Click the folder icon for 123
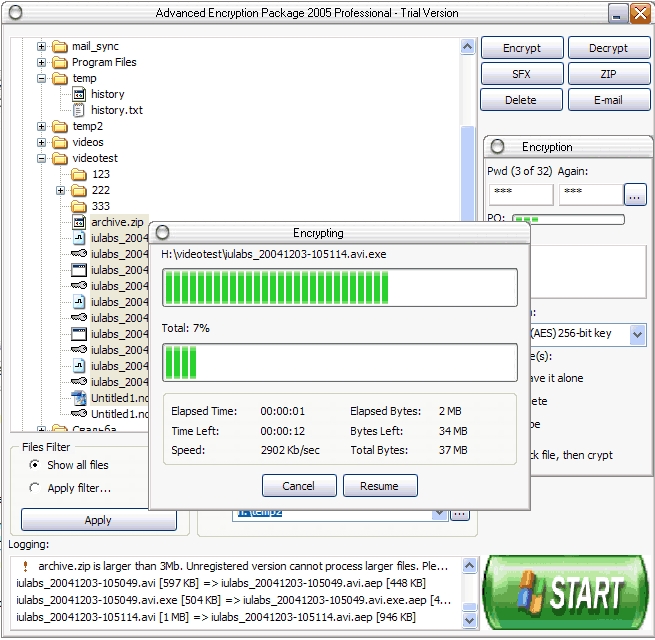The height and width of the screenshot is (640, 655). click(79, 174)
